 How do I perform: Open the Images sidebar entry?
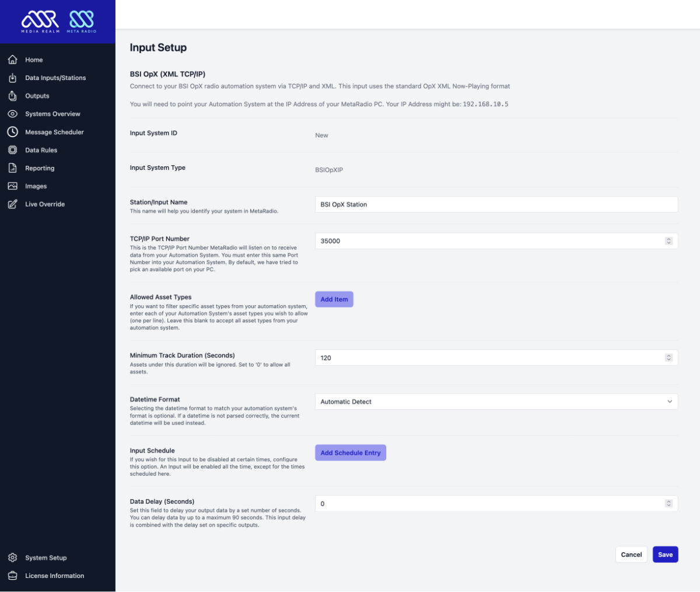click(36, 186)
